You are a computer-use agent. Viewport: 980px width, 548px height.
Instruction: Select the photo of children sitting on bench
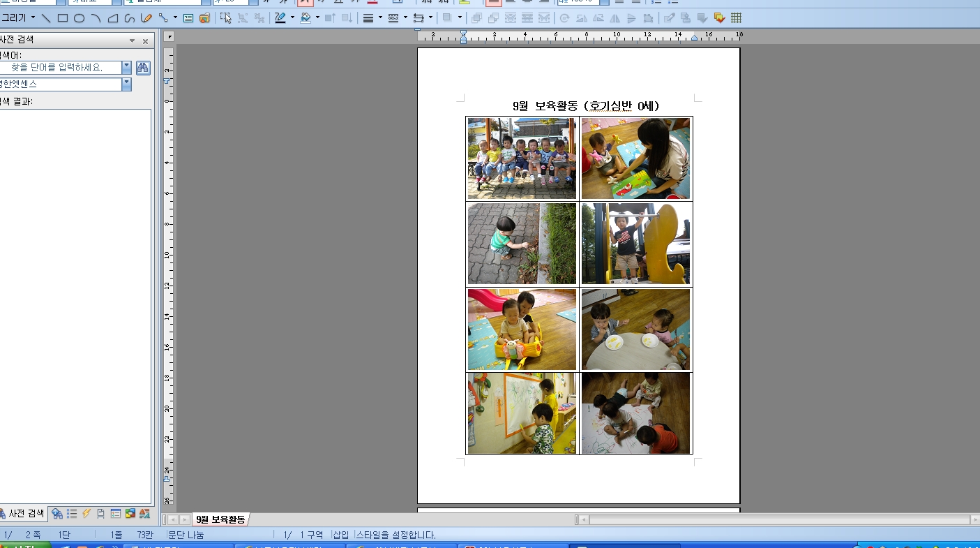coord(522,158)
